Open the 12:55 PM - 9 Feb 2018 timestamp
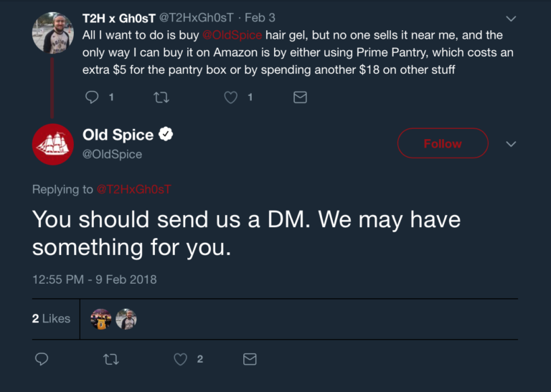The image size is (551, 392). tap(94, 279)
